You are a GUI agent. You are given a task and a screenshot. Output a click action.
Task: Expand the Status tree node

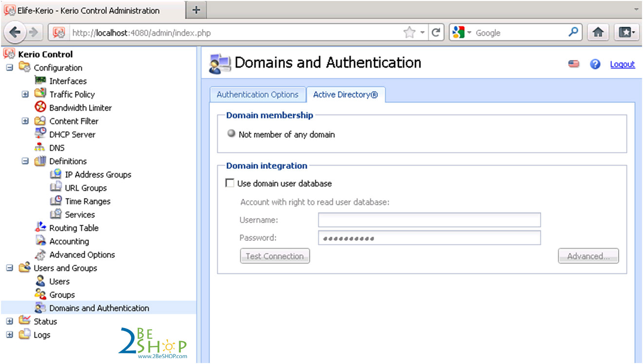pyautogui.click(x=9, y=322)
